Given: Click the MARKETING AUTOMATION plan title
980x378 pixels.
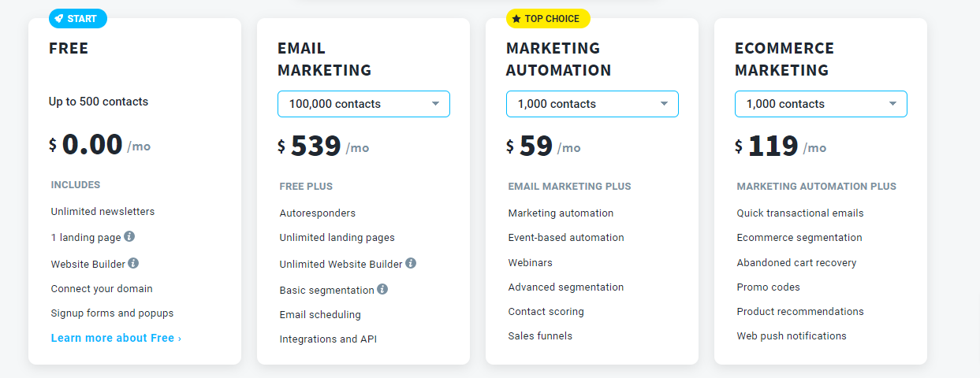Looking at the screenshot, I should tap(558, 59).
